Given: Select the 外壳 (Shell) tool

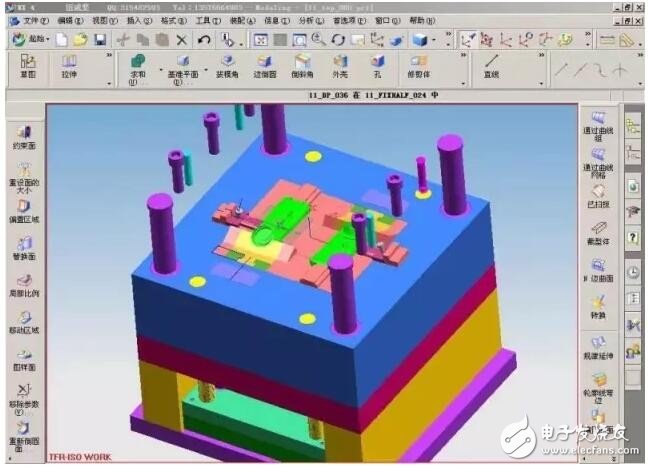Looking at the screenshot, I should 339,66.
